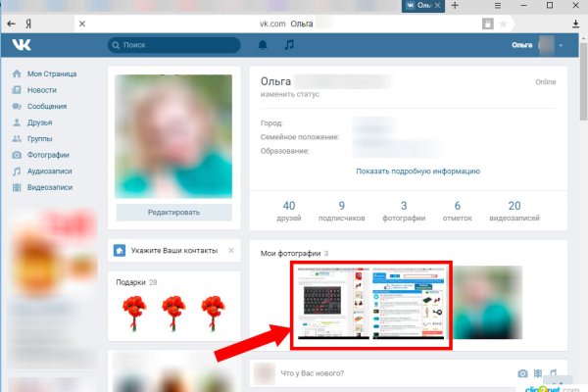Click the browser back arrow
The width and height of the screenshot is (588, 392).
[x=12, y=24]
